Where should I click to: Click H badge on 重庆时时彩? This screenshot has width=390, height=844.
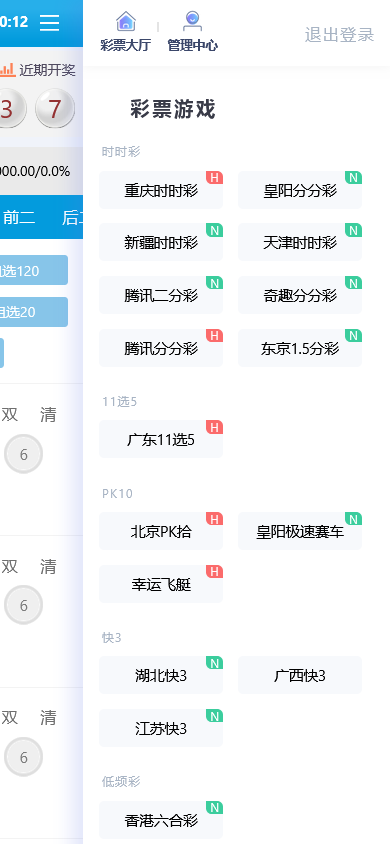(215, 178)
